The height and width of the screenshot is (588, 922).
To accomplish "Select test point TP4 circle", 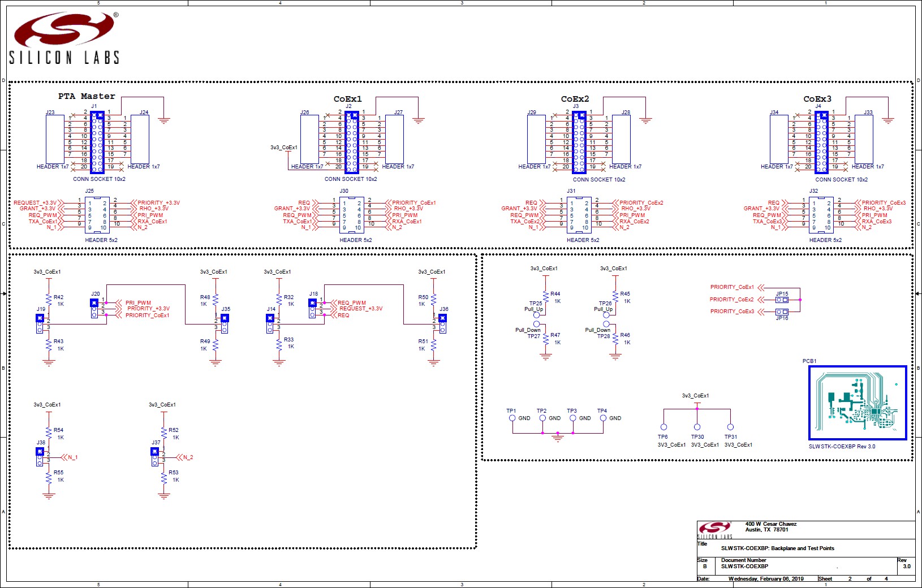I will click(603, 418).
